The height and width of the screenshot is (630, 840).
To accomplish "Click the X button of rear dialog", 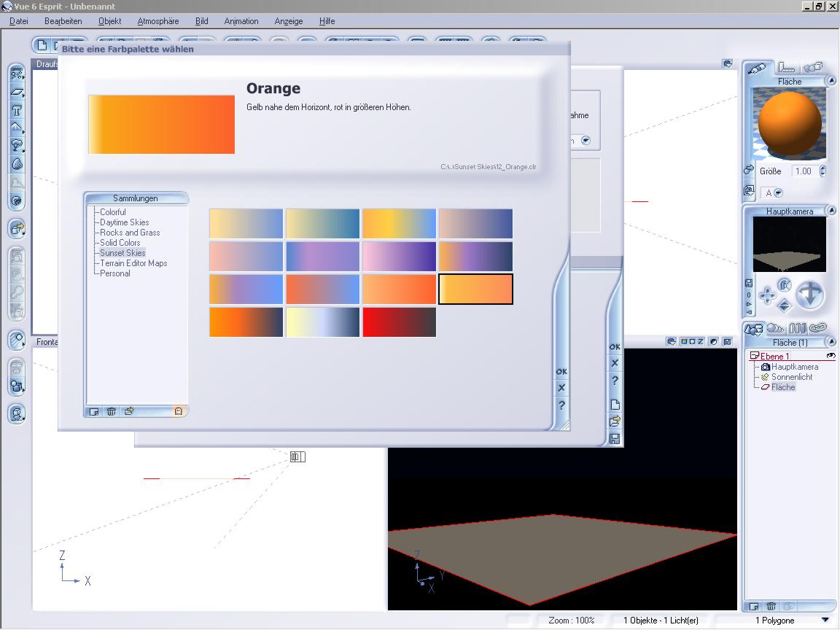I will point(615,363).
